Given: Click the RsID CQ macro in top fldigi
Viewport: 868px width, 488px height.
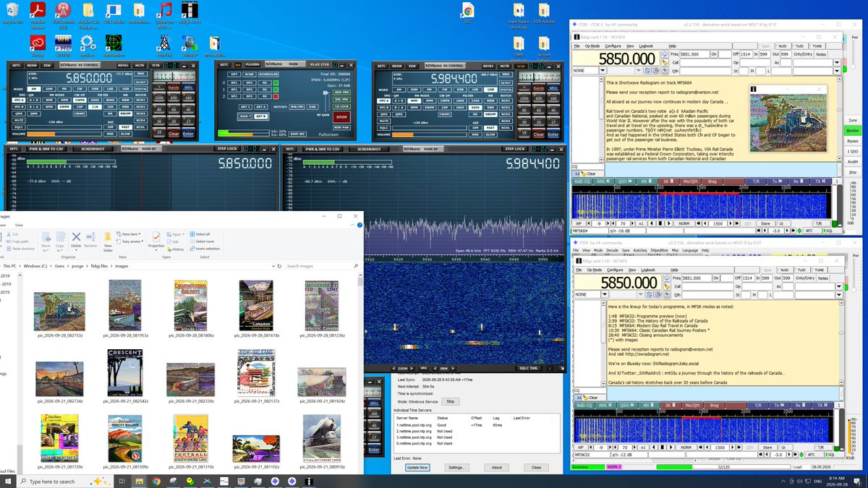Looking at the screenshot, I should [582, 181].
